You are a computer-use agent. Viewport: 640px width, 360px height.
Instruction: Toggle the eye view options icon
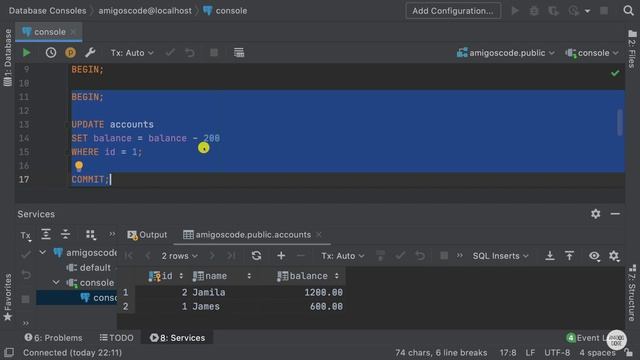tap(594, 256)
